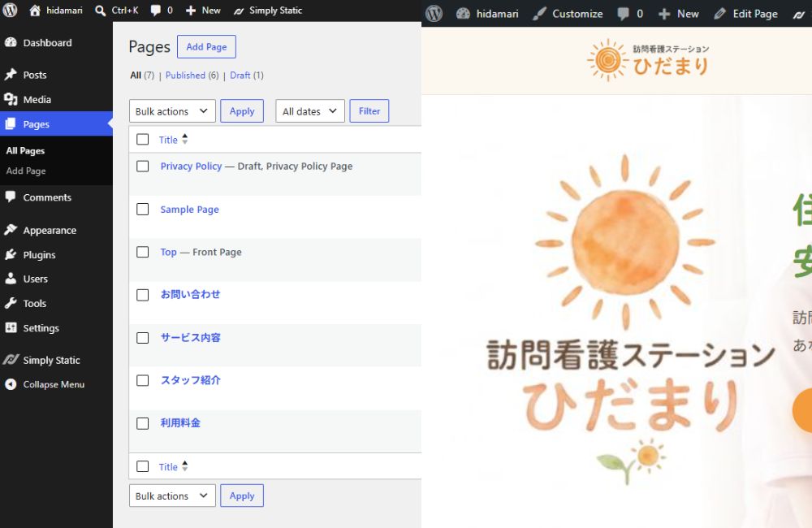Image resolution: width=812 pixels, height=528 pixels.
Task: Switch to the Draft (1) filter
Action: pyautogui.click(x=247, y=75)
